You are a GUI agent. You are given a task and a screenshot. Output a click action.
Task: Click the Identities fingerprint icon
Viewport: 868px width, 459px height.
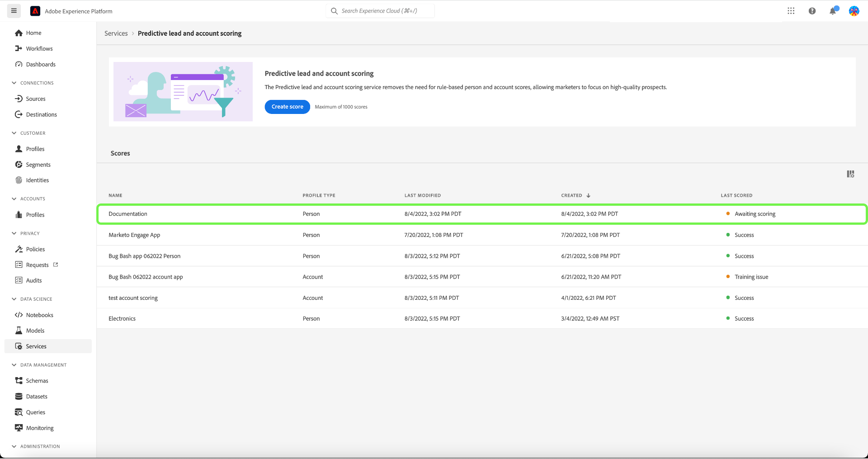coord(19,180)
